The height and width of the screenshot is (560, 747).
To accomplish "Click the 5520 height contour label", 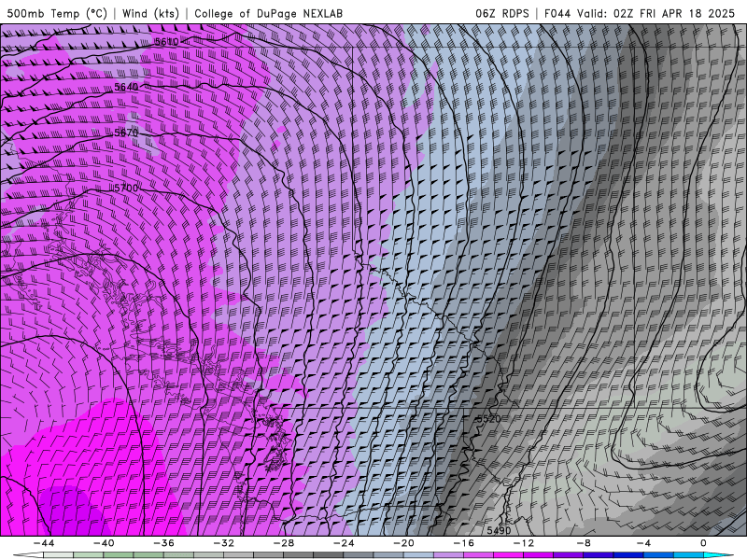I will tap(489, 418).
